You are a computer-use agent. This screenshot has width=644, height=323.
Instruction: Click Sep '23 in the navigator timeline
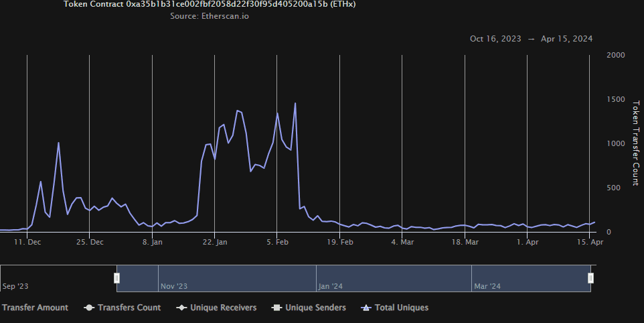click(x=16, y=286)
